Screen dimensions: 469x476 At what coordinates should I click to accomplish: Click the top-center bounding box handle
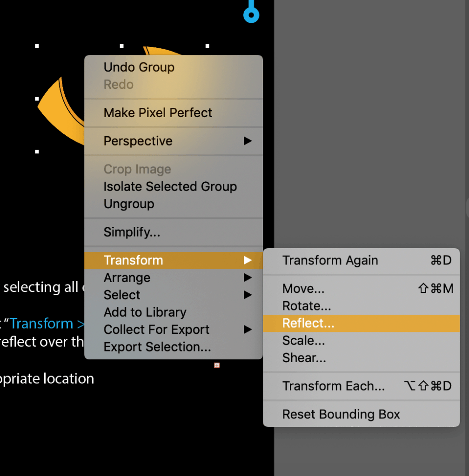tap(121, 46)
